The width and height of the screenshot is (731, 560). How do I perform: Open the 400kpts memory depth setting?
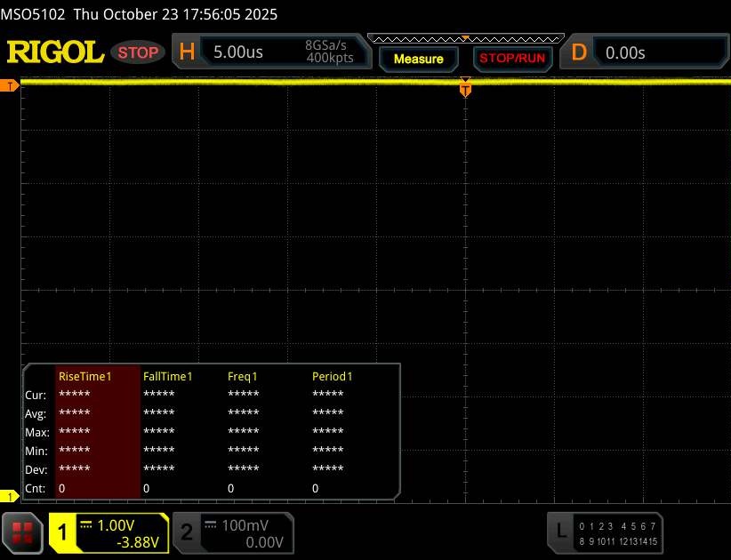(328, 59)
